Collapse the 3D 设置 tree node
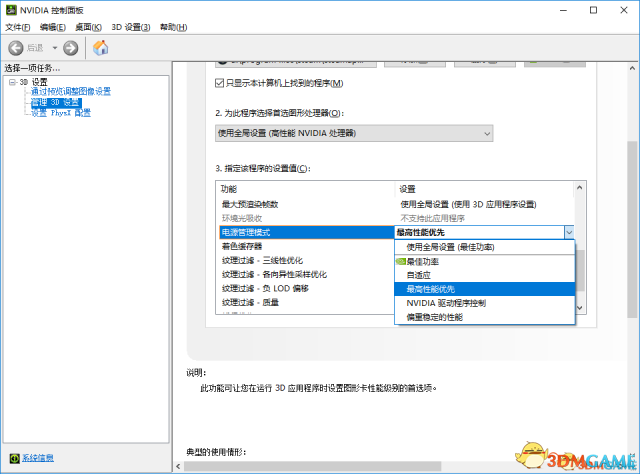Image resolution: width=640 pixels, height=474 pixels. pos(11,81)
